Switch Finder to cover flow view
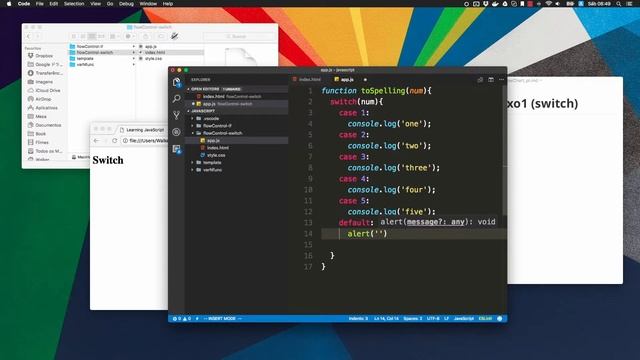 pyautogui.click(x=101, y=36)
